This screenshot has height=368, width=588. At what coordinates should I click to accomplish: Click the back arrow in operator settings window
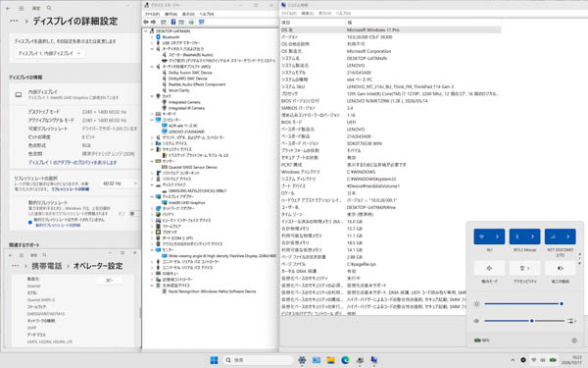10,255
